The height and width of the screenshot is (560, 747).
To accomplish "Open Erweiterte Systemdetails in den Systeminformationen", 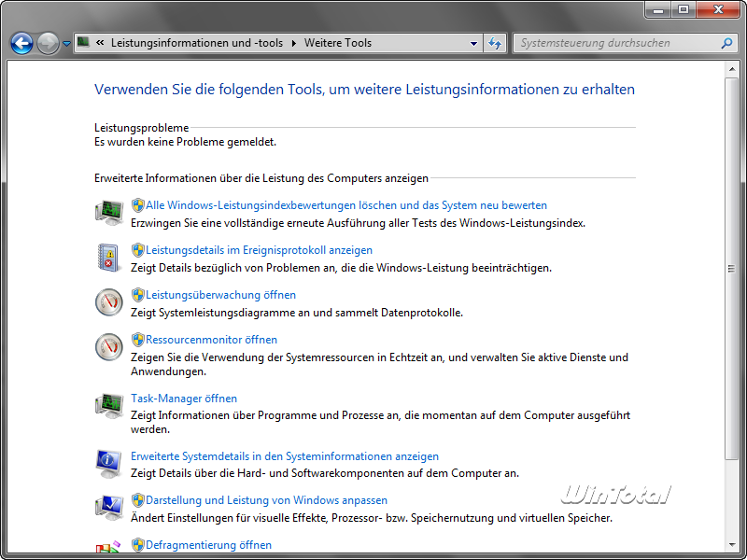I will (285, 456).
